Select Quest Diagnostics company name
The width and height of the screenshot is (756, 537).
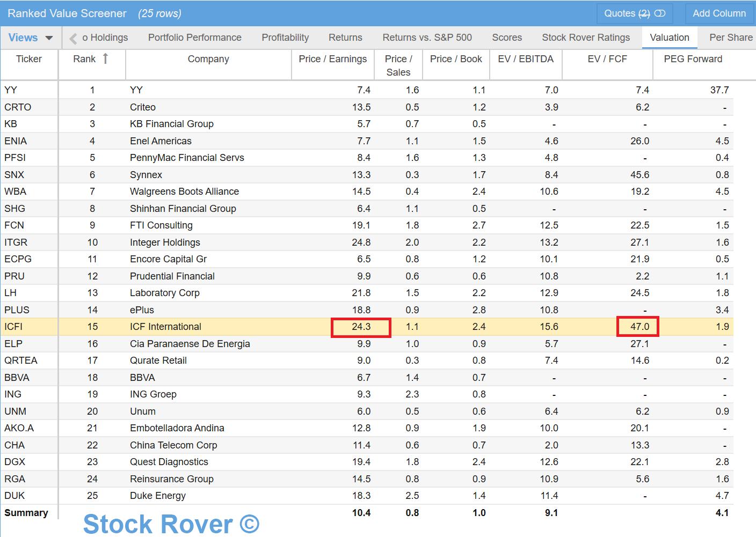point(169,462)
